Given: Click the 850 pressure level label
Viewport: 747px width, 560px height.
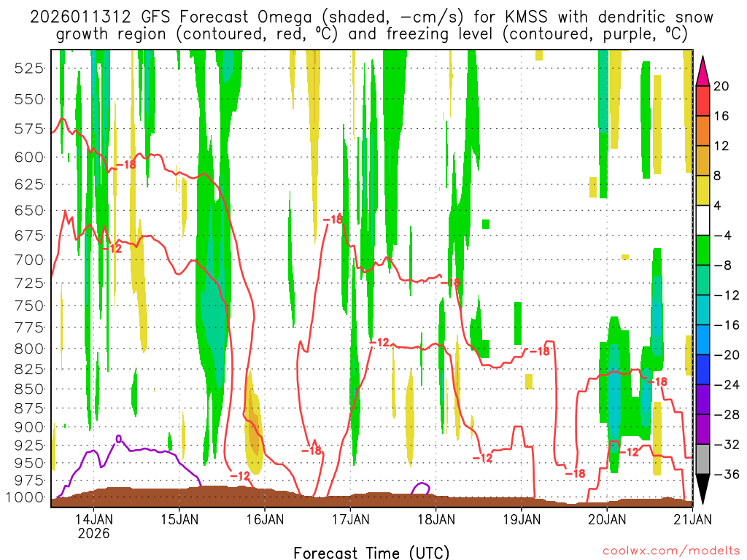Looking at the screenshot, I should 28,389.
